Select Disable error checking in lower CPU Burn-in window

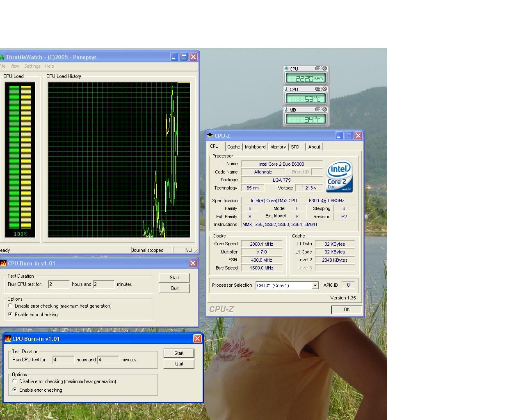15,381
